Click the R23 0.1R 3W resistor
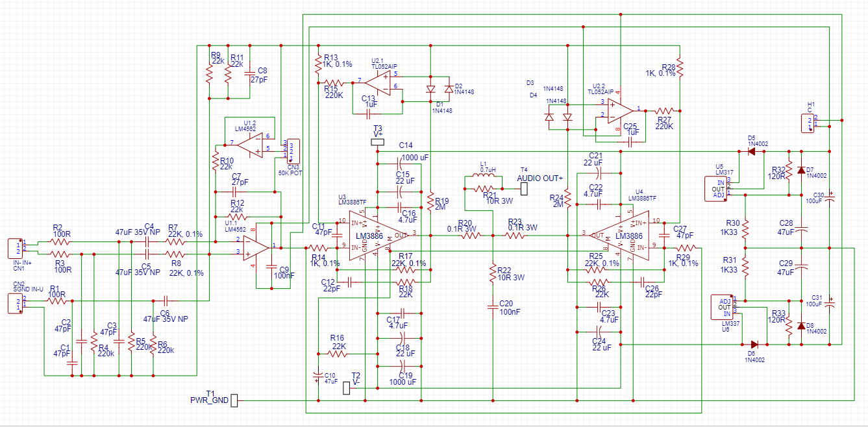Viewport: 868px width, 427px height. click(515, 236)
